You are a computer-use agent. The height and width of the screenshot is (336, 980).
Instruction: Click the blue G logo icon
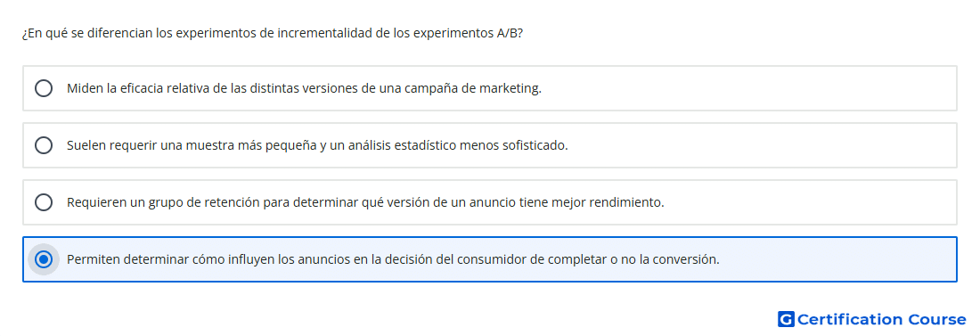pyautogui.click(x=786, y=320)
